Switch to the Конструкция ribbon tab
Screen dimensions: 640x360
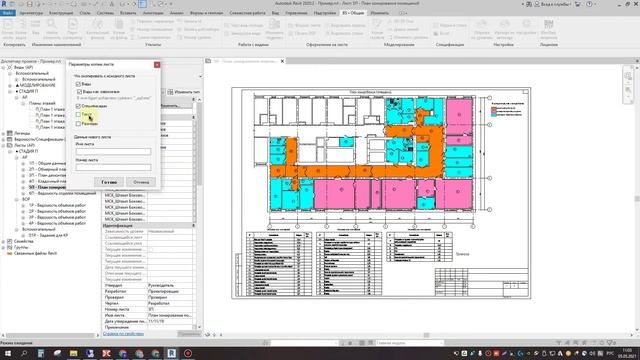(61, 13)
